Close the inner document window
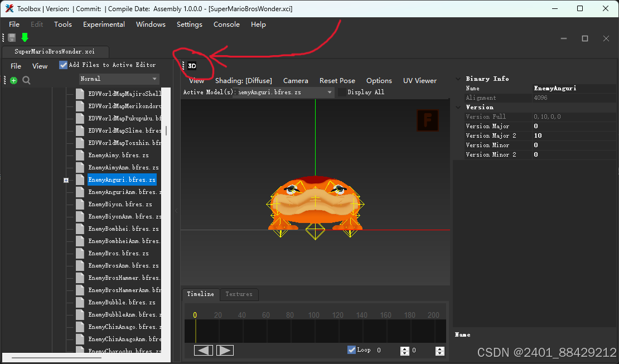 pos(606,38)
